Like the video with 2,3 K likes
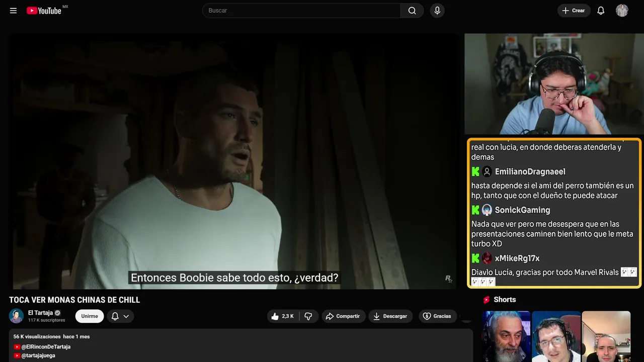The image size is (644, 362). pyautogui.click(x=283, y=316)
